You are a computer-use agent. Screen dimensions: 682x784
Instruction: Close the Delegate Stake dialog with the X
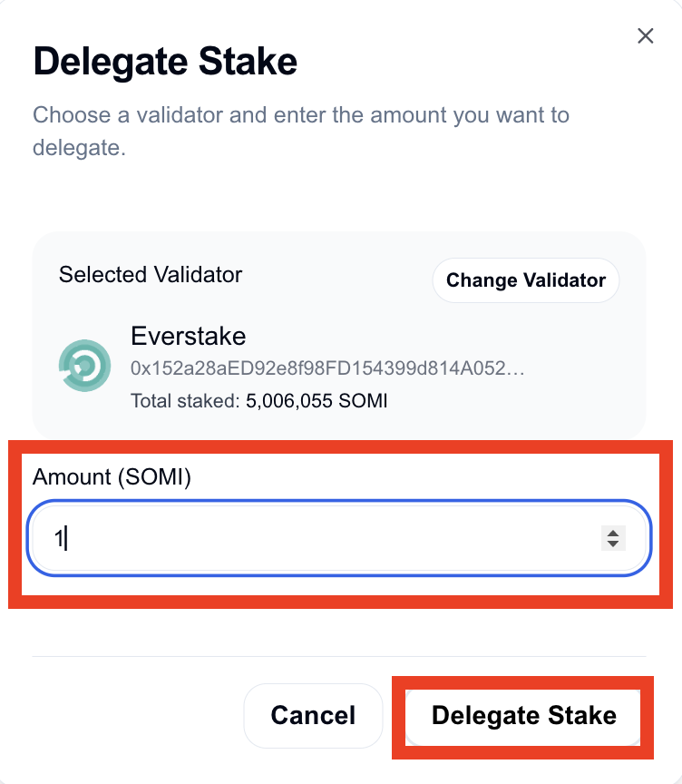point(646,36)
